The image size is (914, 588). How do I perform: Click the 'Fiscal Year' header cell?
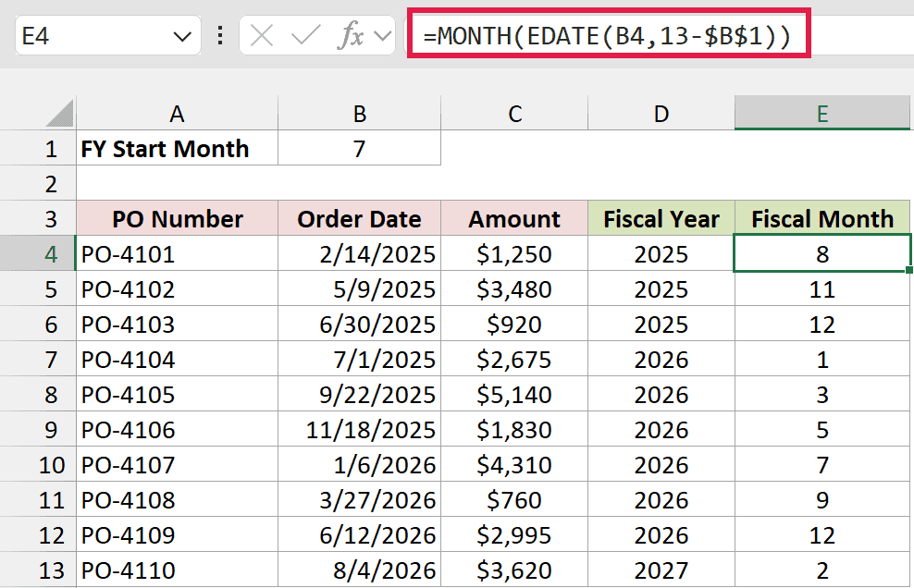tap(661, 218)
